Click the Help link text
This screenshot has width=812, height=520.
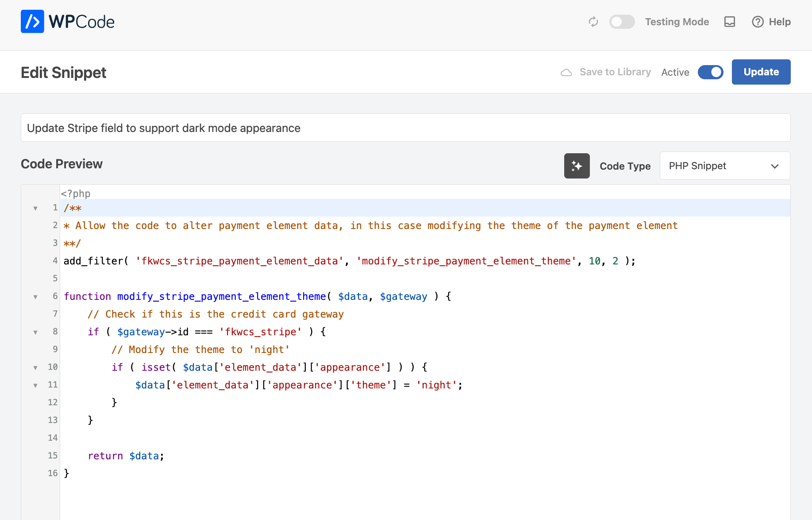tap(779, 22)
